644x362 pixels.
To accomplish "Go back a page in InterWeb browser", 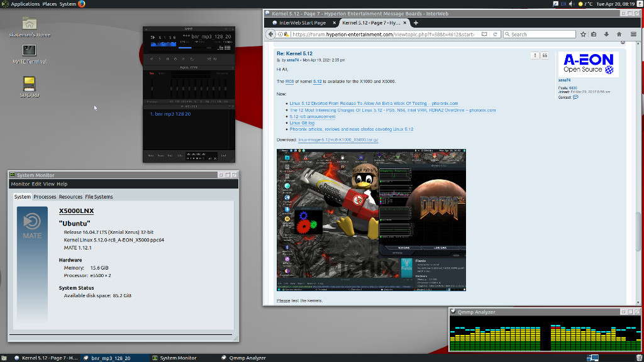I will (x=270, y=35).
